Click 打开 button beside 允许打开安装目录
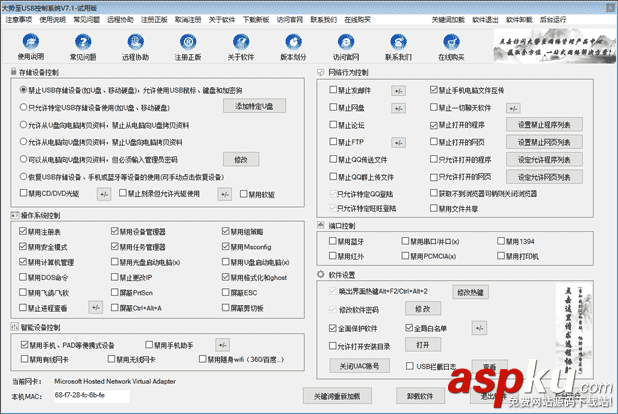618x414 pixels. pos(423,345)
